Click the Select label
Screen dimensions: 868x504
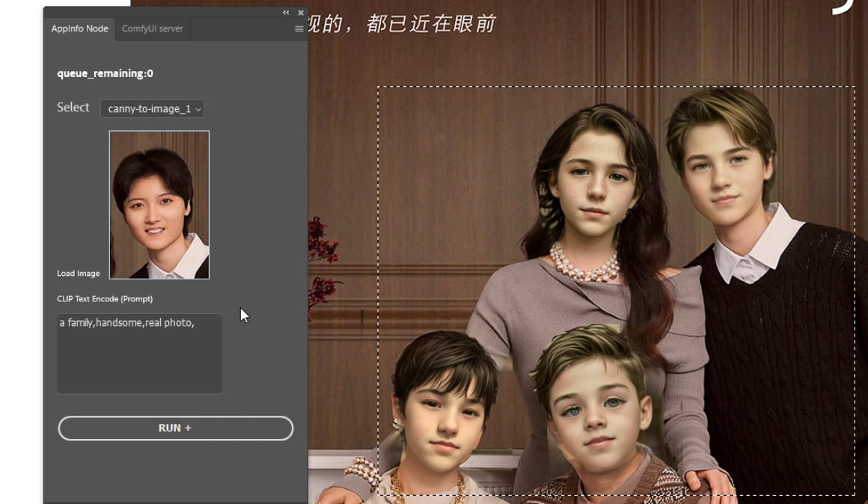73,108
